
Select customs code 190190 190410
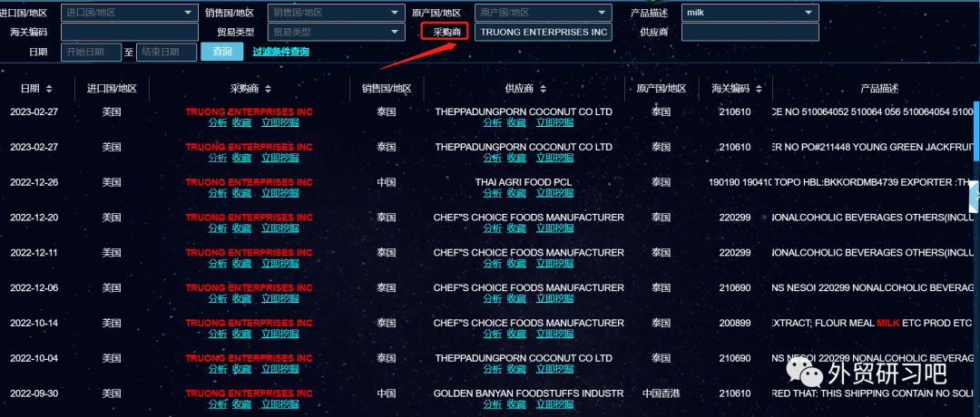[740, 182]
